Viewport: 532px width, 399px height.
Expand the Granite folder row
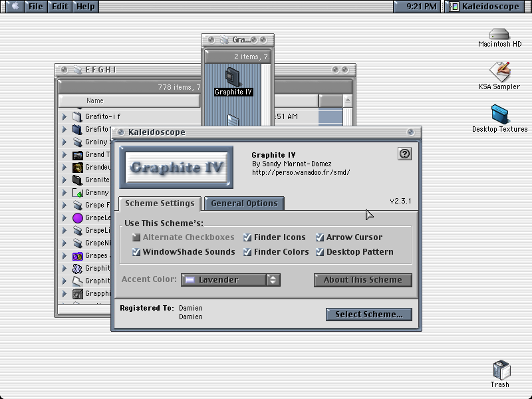[65, 180]
